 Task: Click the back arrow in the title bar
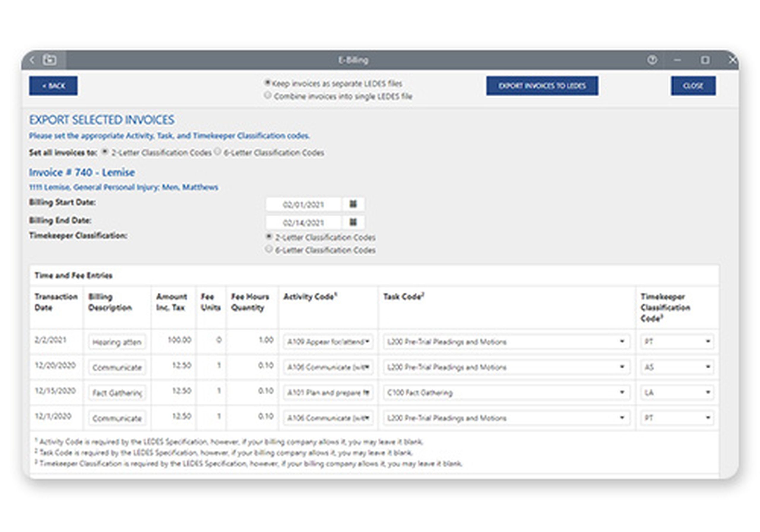pos(32,60)
